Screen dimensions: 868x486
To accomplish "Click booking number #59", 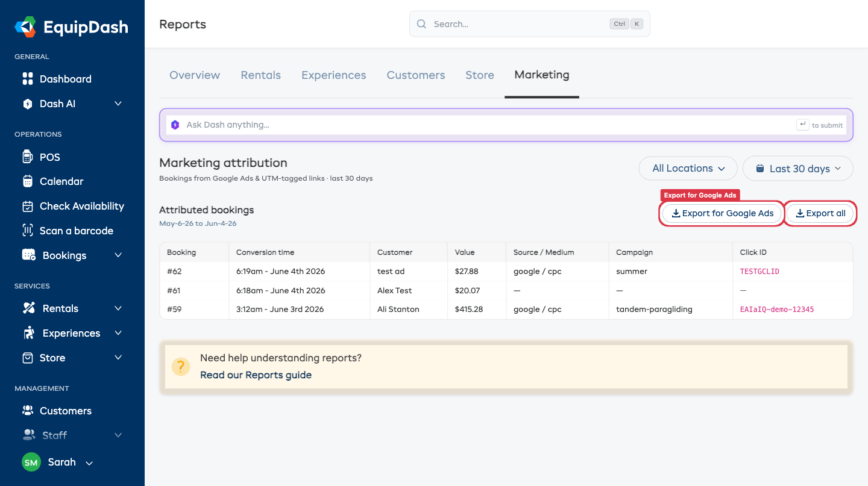I will tap(174, 310).
